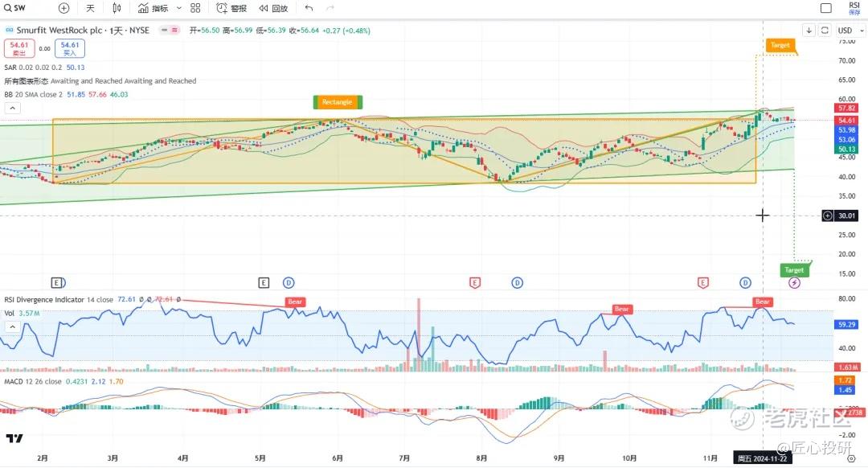Click the red E earnings marker in July
868x468 pixels.
click(x=474, y=283)
